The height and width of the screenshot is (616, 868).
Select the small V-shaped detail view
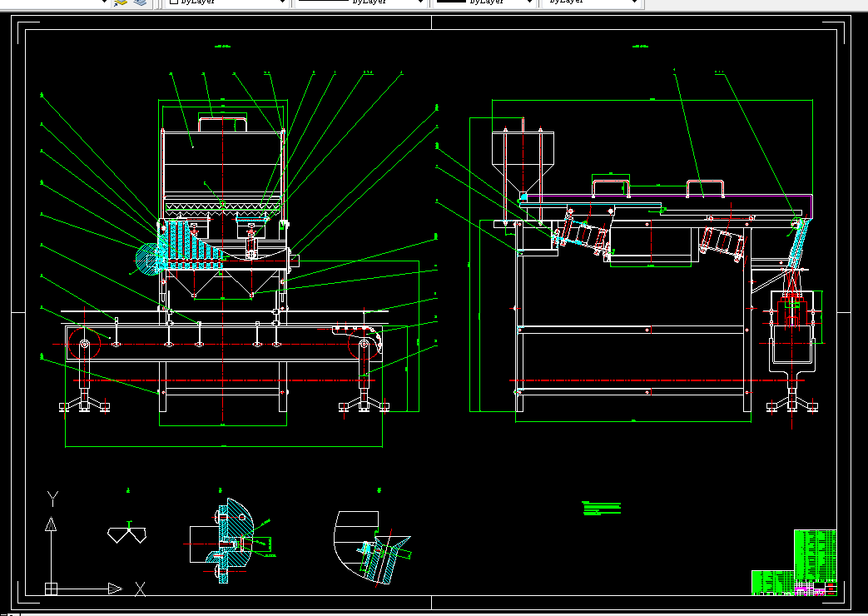click(x=127, y=533)
